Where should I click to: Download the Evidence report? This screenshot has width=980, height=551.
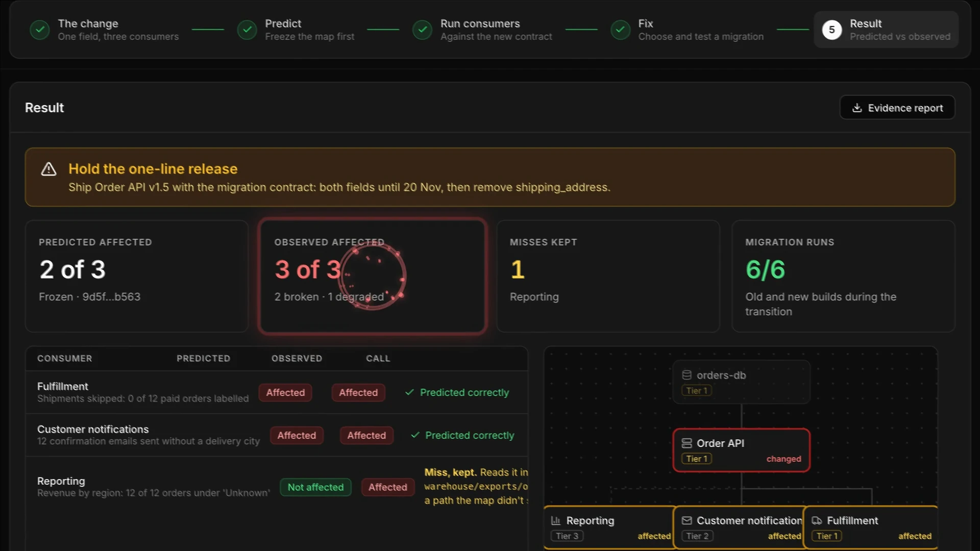coord(897,108)
